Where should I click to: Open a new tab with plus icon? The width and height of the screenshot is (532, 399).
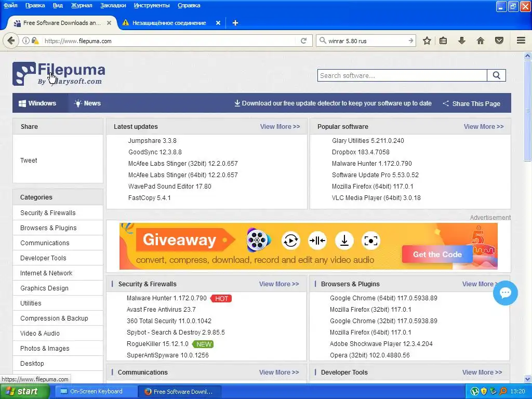pos(235,23)
